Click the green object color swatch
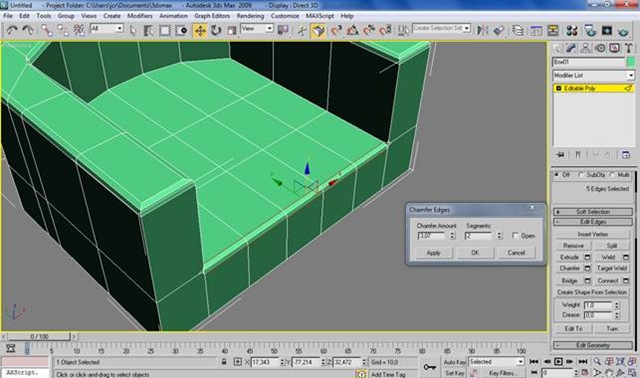The height and width of the screenshot is (378, 640). (x=631, y=62)
